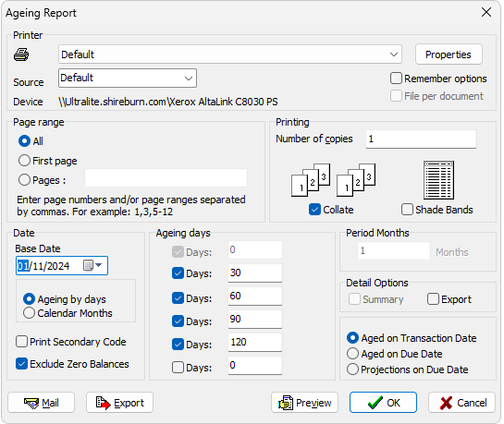Select Calendar Months radio option
The width and height of the screenshot is (504, 424).
[29, 313]
